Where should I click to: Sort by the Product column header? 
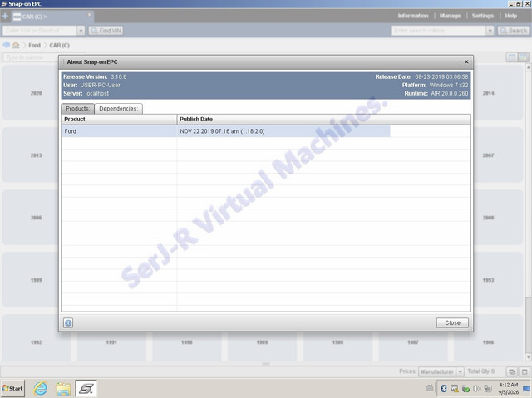119,120
